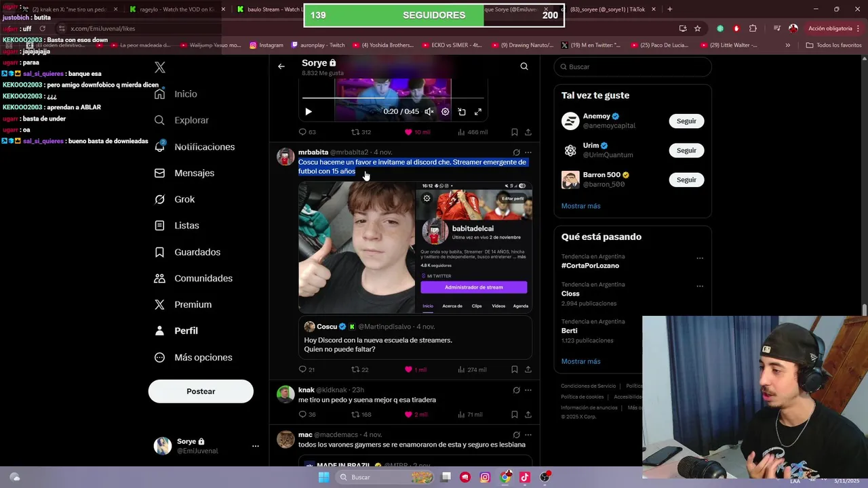Open Premium in sidebar

click(182, 304)
